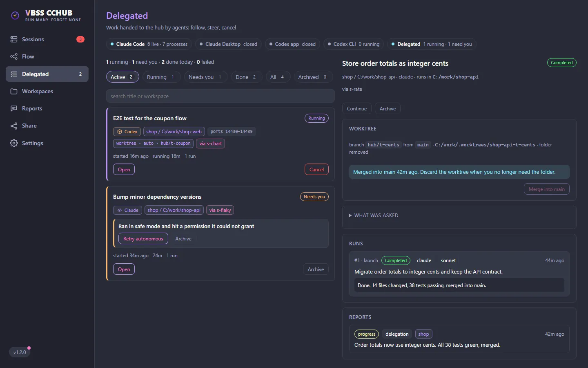Click the shop / C:/work/shop-web tag
The height and width of the screenshot is (368, 588).
(x=174, y=132)
